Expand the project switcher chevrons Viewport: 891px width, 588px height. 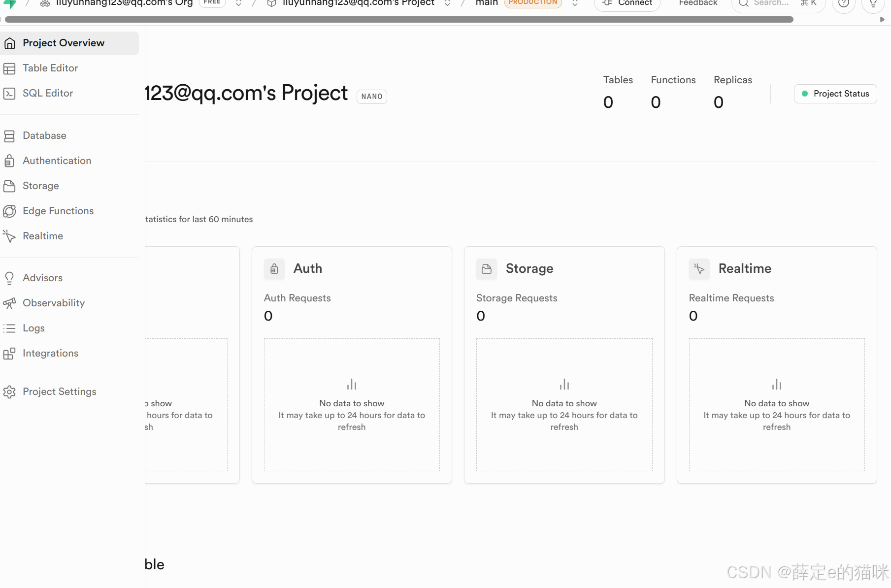pos(447,3)
